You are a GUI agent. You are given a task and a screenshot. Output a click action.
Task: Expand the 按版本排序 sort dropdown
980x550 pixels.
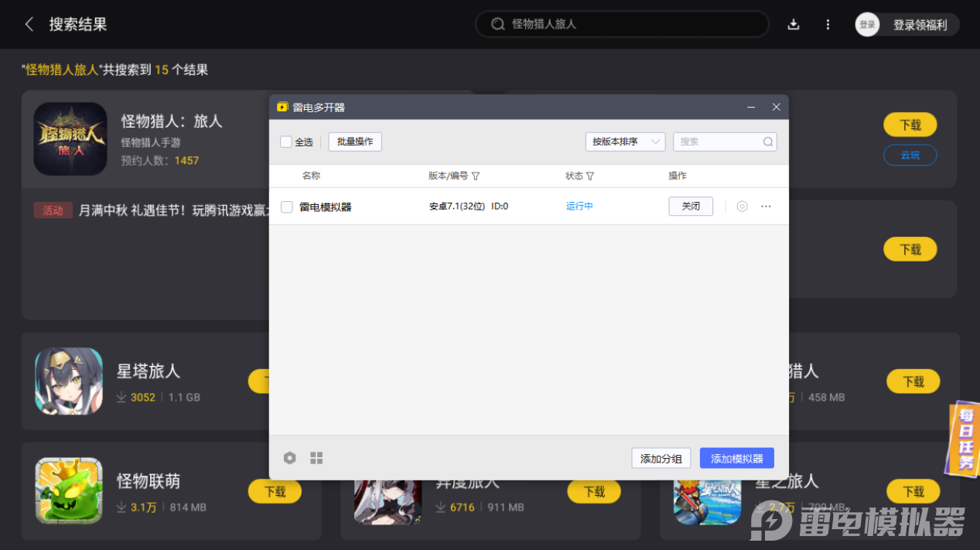625,142
